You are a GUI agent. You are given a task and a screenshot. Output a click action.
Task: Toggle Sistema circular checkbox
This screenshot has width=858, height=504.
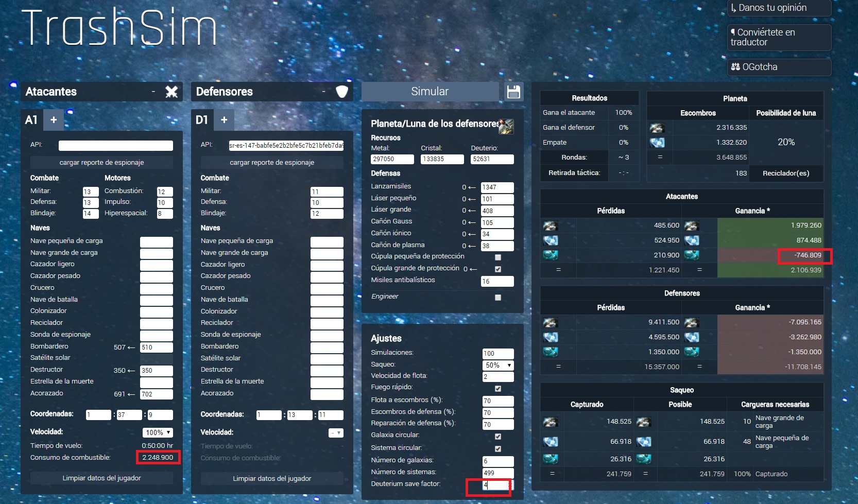[x=498, y=449]
